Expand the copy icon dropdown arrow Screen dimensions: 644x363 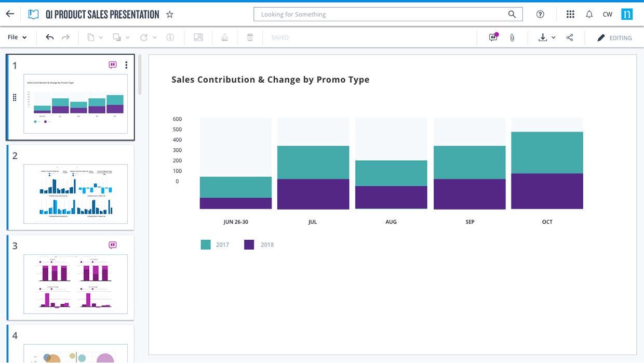click(x=101, y=37)
